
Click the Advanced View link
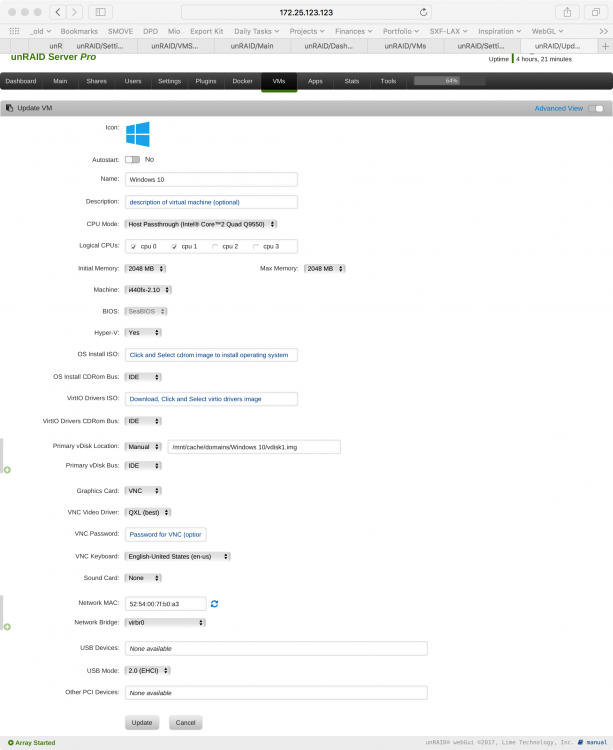(558, 109)
